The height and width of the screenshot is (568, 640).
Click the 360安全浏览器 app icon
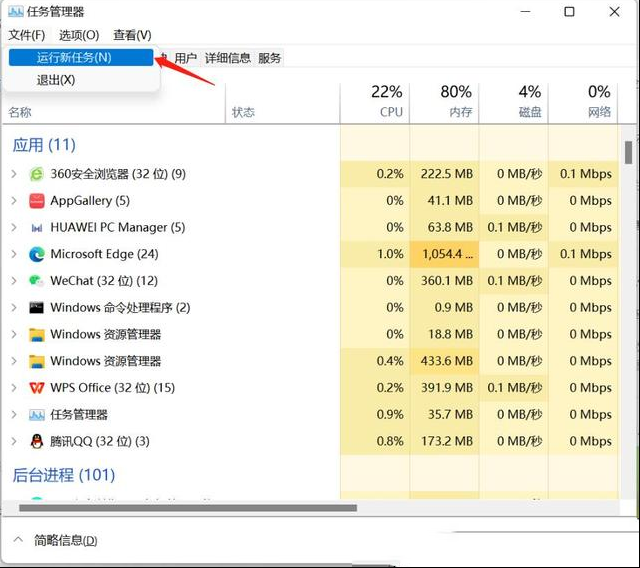pyautogui.click(x=36, y=174)
